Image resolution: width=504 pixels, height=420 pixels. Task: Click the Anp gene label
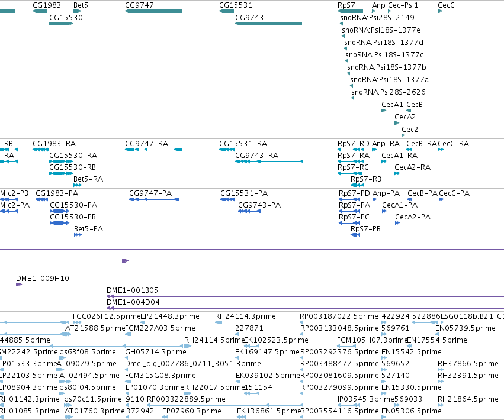[x=378, y=5]
